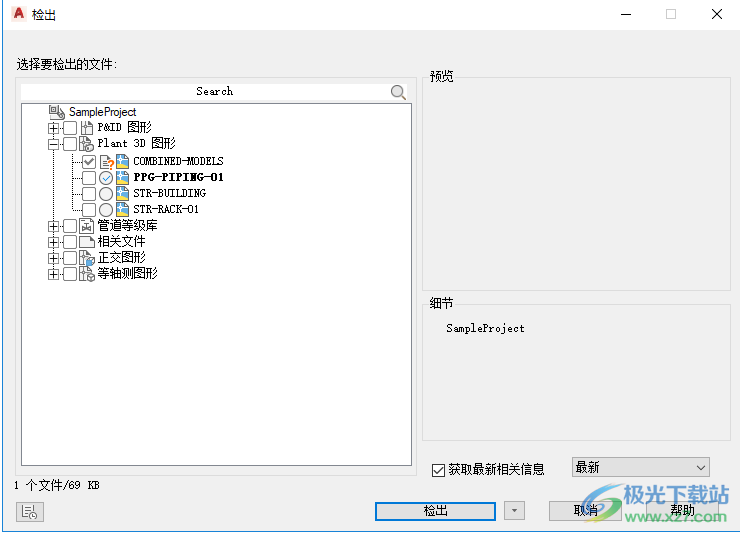
Task: Expand the P&ID 图形 tree node
Action: pos(53,128)
